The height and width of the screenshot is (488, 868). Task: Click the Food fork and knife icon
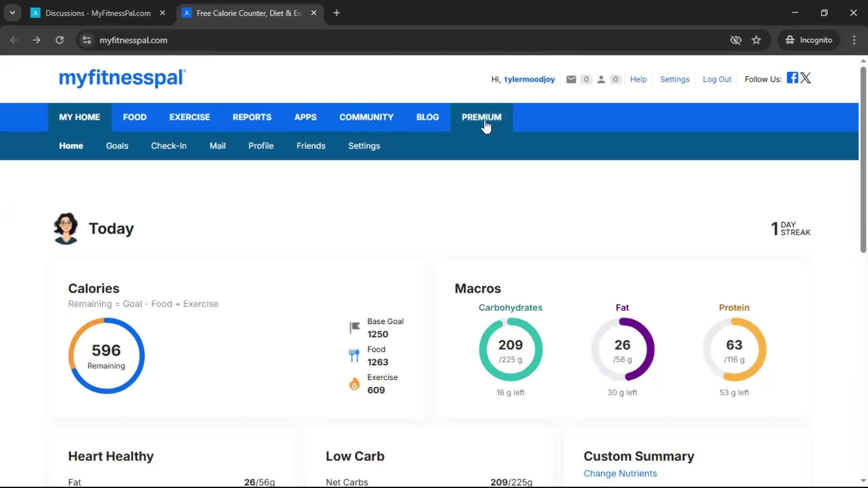coord(354,356)
